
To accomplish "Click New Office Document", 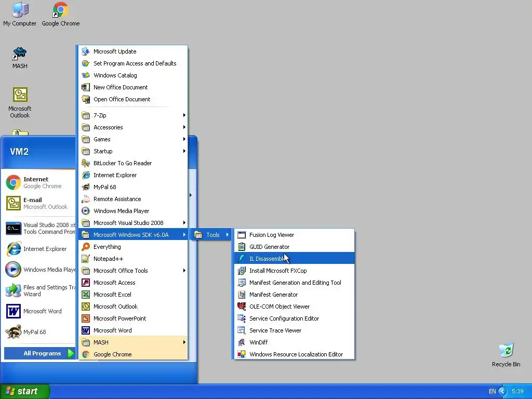I will click(133, 87).
